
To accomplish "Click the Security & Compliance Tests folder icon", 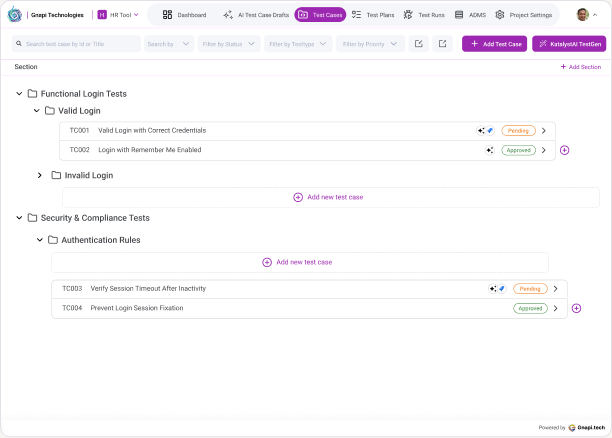I will (32, 218).
